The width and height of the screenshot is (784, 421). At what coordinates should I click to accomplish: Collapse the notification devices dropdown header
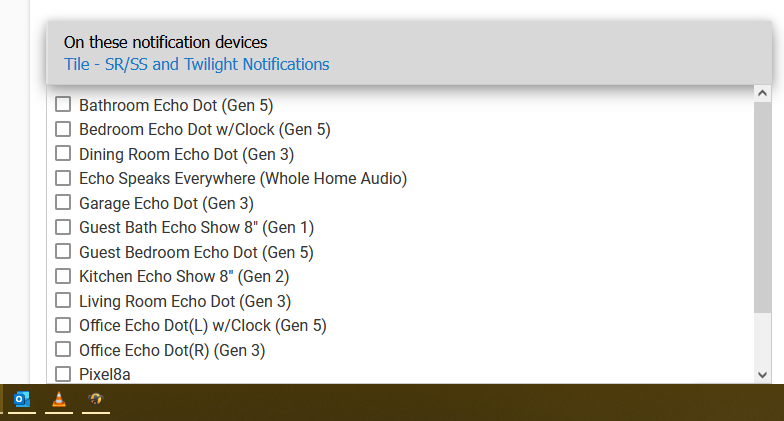[x=409, y=53]
